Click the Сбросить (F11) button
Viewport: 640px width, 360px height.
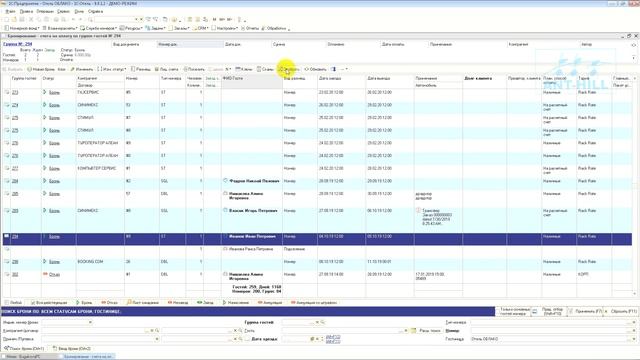click(621, 311)
